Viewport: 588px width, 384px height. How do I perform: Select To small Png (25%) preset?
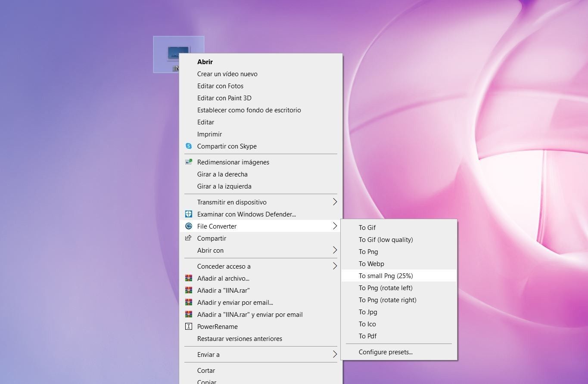pyautogui.click(x=386, y=276)
